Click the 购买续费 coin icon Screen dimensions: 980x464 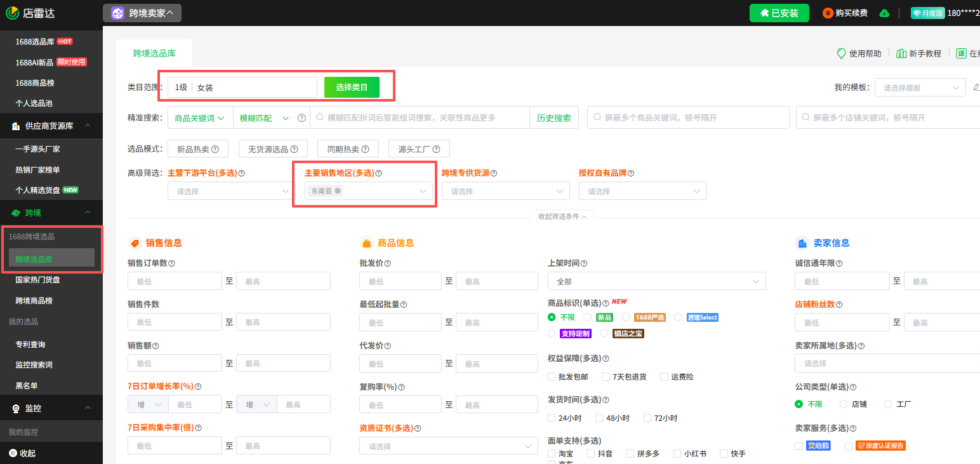click(828, 13)
